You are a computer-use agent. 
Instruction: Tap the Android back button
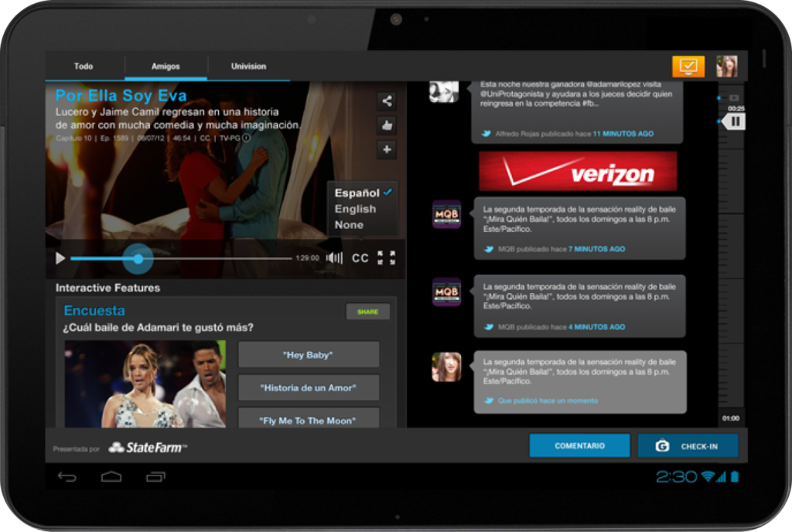click(x=67, y=476)
